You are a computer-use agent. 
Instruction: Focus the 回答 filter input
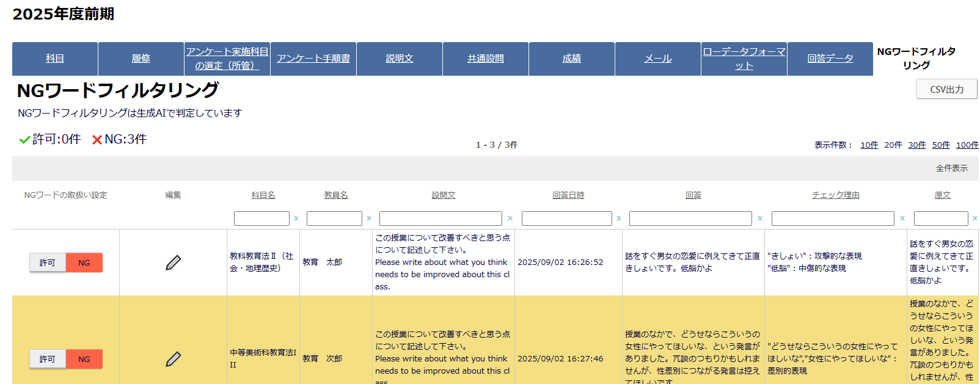(690, 219)
